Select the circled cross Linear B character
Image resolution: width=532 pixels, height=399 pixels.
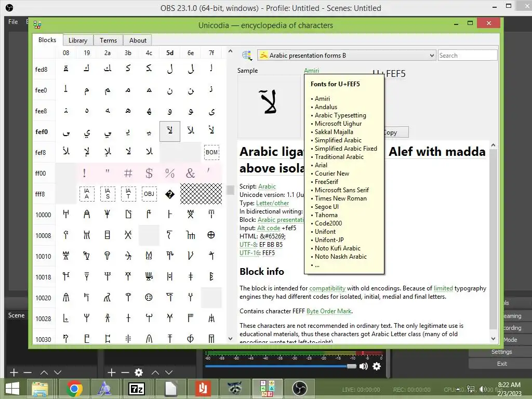pyautogui.click(x=211, y=235)
